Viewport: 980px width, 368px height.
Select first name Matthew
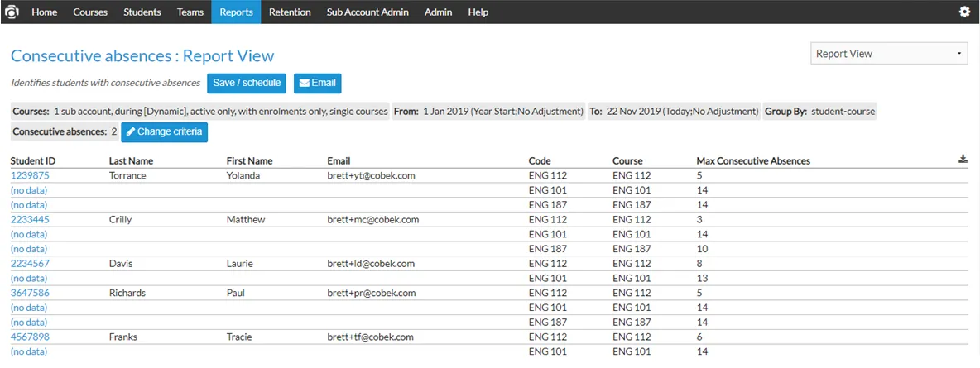246,219
